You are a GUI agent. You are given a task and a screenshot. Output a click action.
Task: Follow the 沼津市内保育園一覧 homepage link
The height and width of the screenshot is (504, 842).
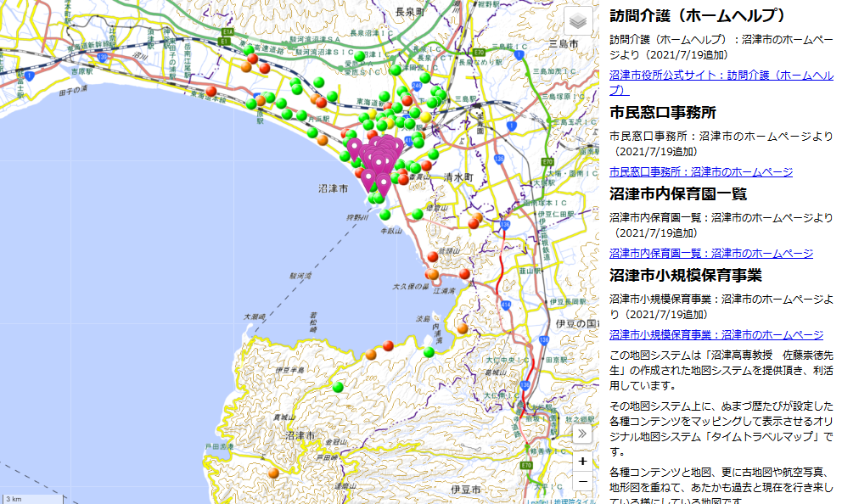pyautogui.click(x=710, y=253)
